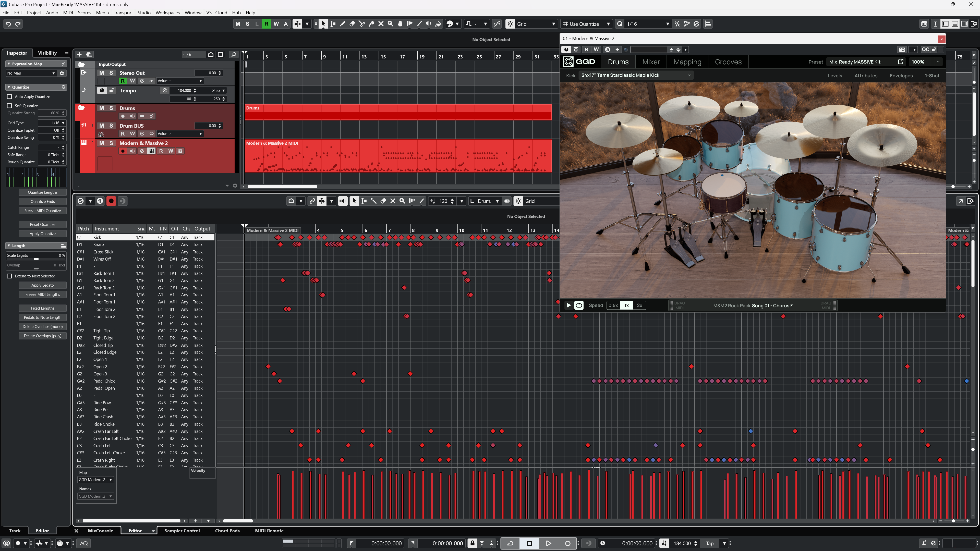Play the GGD groove preview

(569, 305)
